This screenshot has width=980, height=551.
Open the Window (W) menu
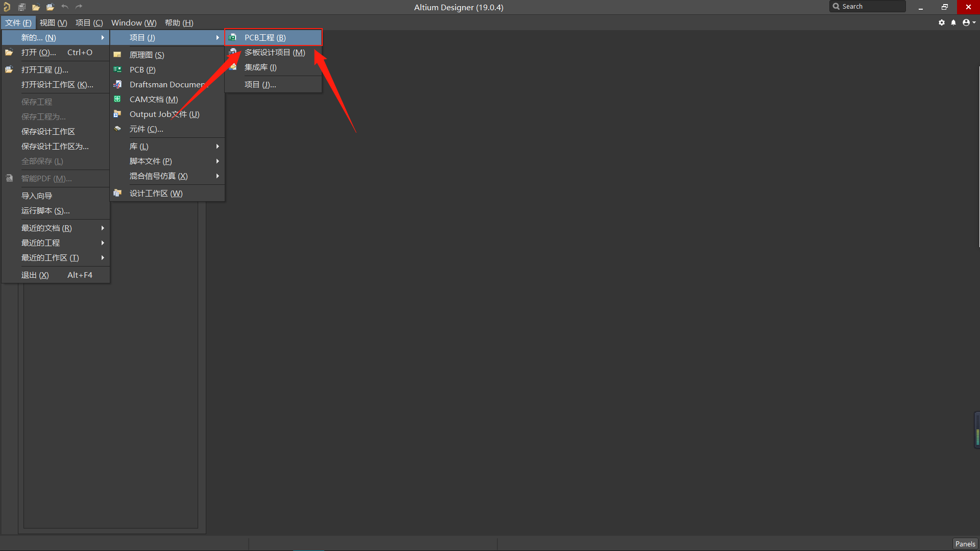[x=134, y=22]
